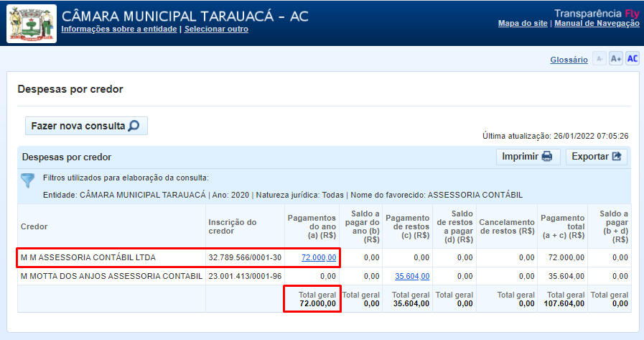This screenshot has height=340, width=644.
Task: Decrease font size with A- button
Action: pyautogui.click(x=599, y=59)
